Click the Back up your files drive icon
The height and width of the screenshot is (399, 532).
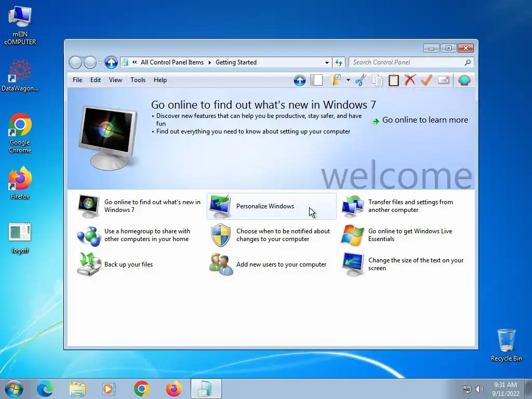point(88,264)
